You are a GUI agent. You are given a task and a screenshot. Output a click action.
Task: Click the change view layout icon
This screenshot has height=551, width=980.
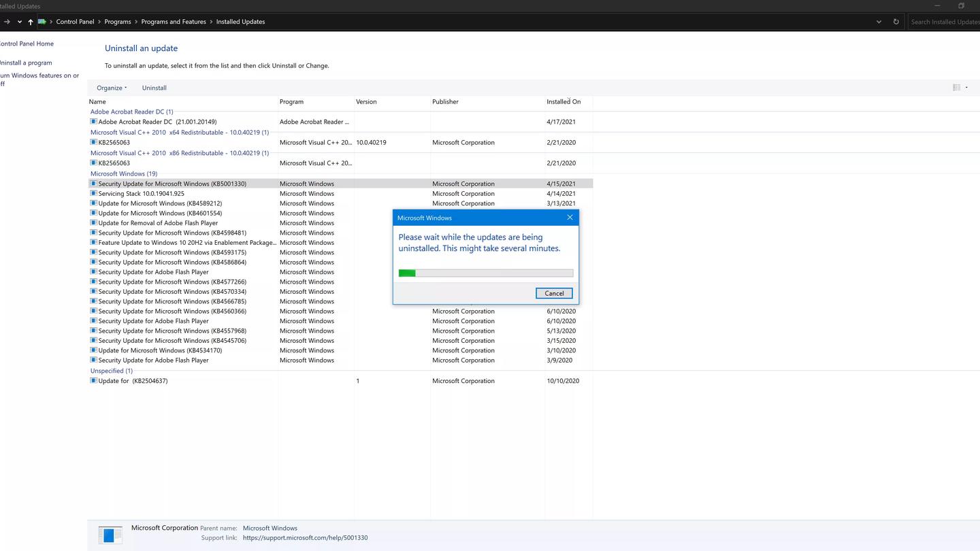[957, 87]
